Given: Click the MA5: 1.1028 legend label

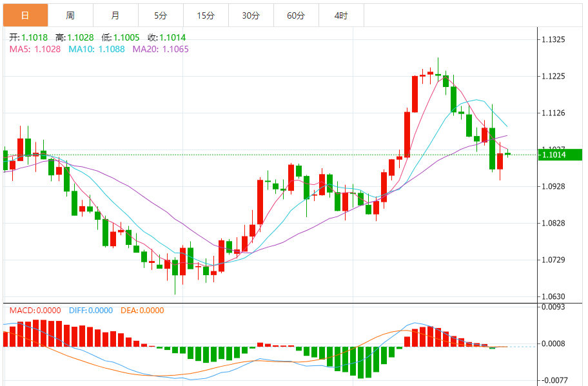Looking at the screenshot, I should [x=35, y=49].
